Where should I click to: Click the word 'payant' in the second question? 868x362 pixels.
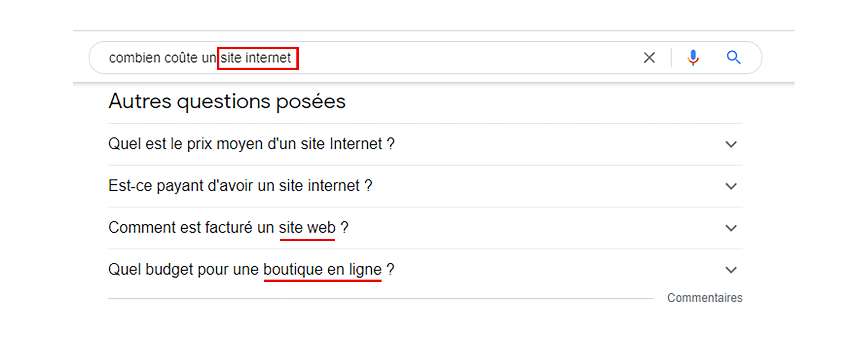coord(180,186)
